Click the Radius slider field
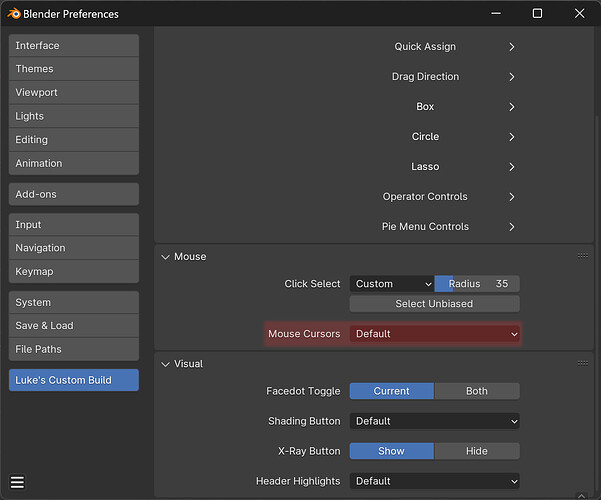 pos(477,284)
